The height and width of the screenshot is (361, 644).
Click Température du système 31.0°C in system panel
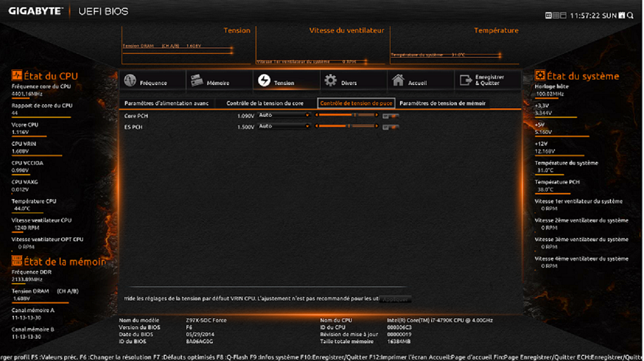(x=566, y=166)
